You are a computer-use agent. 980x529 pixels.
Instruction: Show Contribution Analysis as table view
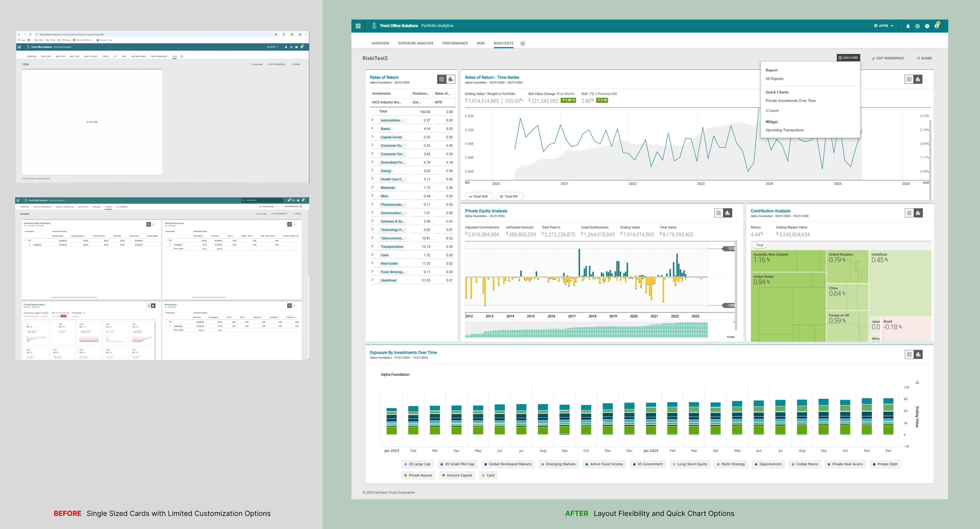[x=909, y=213]
